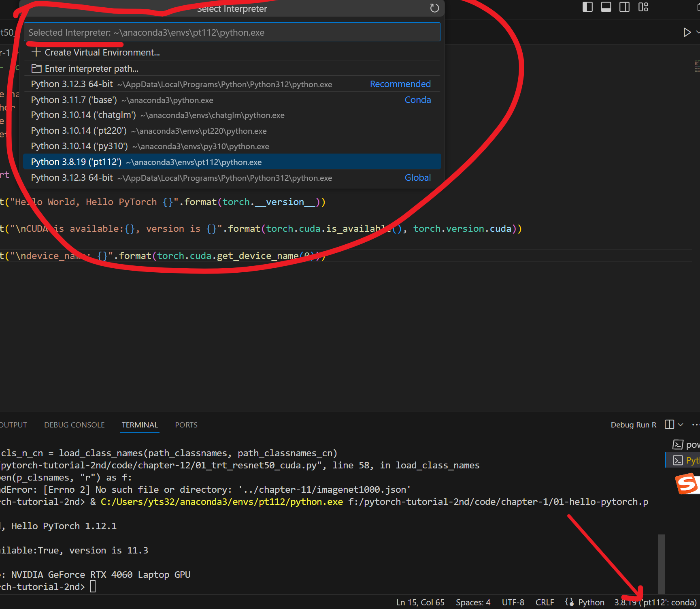
Task: Change end of line CRLF
Action: coord(545,603)
